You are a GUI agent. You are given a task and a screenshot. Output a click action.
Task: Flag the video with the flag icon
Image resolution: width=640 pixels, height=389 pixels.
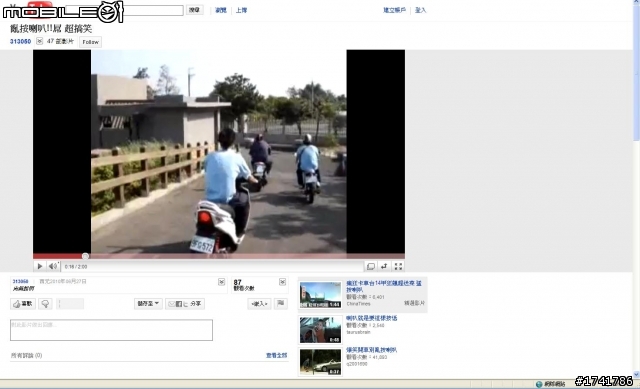click(281, 303)
